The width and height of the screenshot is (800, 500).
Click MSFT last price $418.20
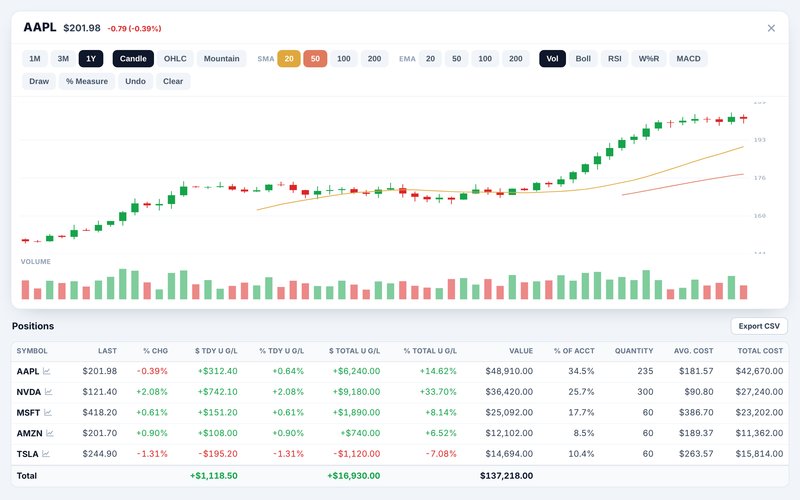[100, 412]
